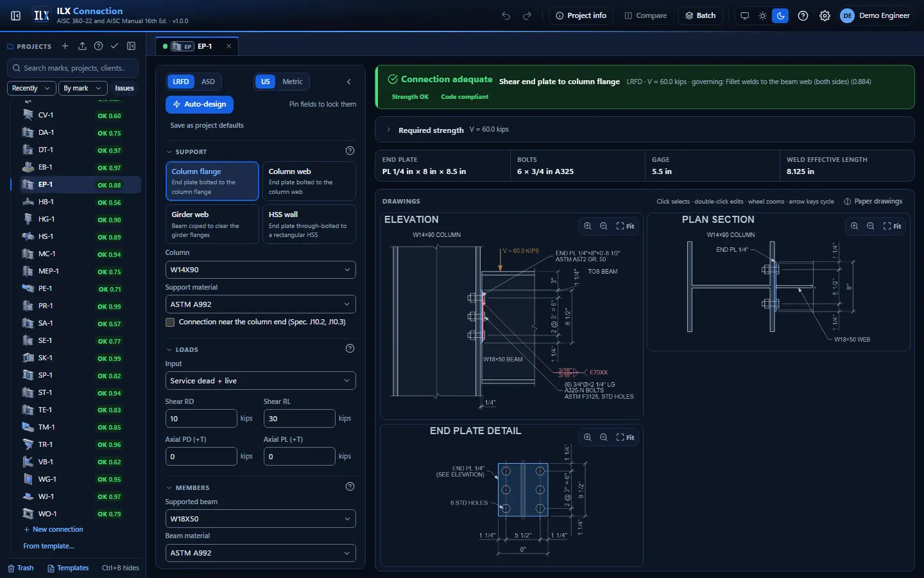
Task: Enable the light theme sun icon
Action: coord(762,15)
